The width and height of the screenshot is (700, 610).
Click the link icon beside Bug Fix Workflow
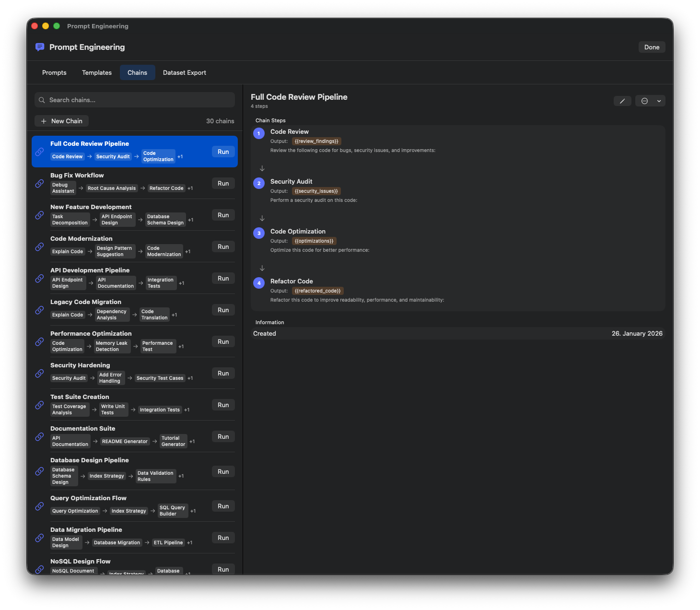pyautogui.click(x=40, y=184)
